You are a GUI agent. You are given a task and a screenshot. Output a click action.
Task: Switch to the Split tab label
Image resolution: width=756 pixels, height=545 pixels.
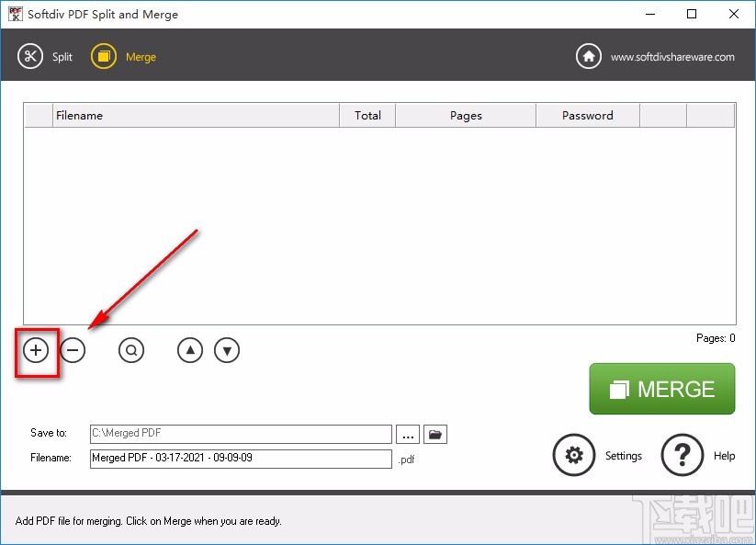[62, 57]
